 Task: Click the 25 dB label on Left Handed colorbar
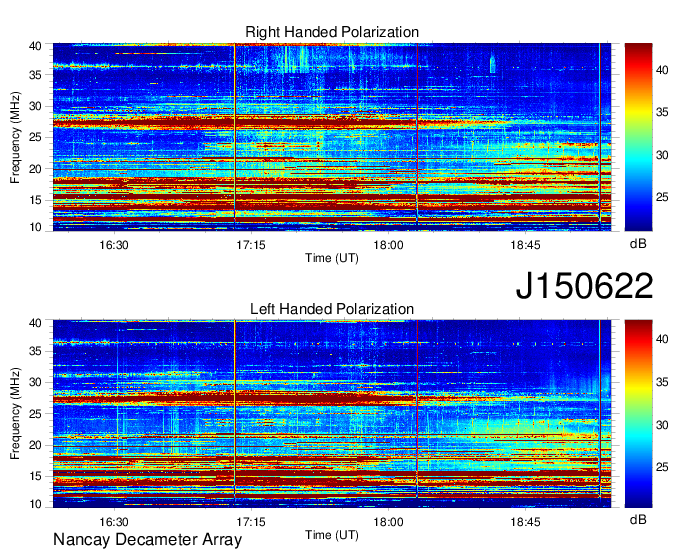662,467
